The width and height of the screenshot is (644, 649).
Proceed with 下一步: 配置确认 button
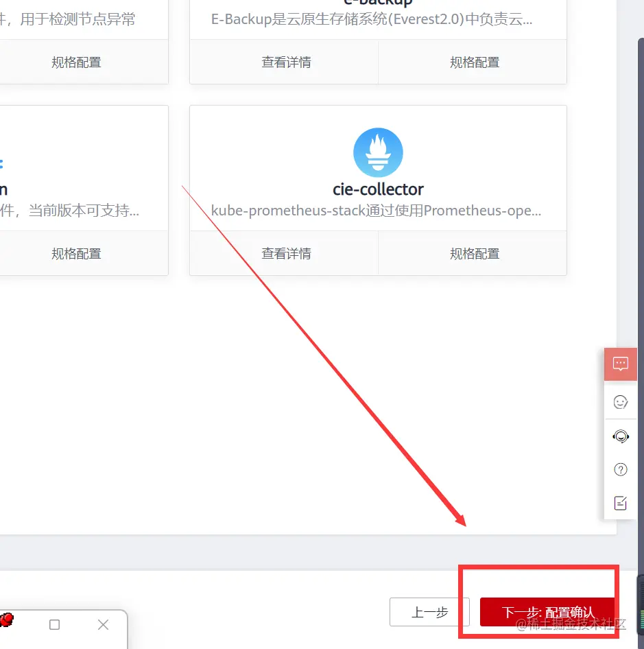point(547,612)
